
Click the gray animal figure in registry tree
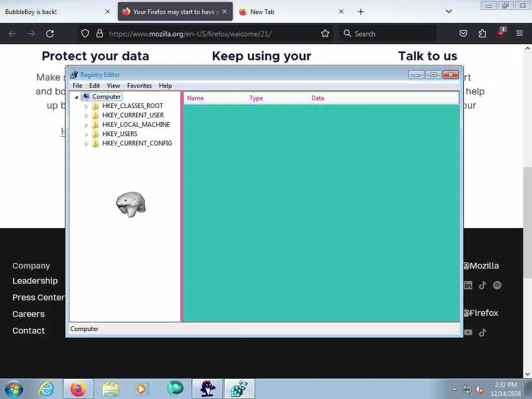point(130,204)
